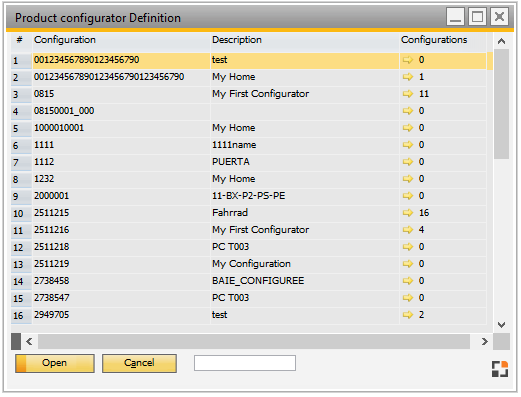Click the link arrow in row 1111
The image size is (521, 397).
(x=407, y=145)
